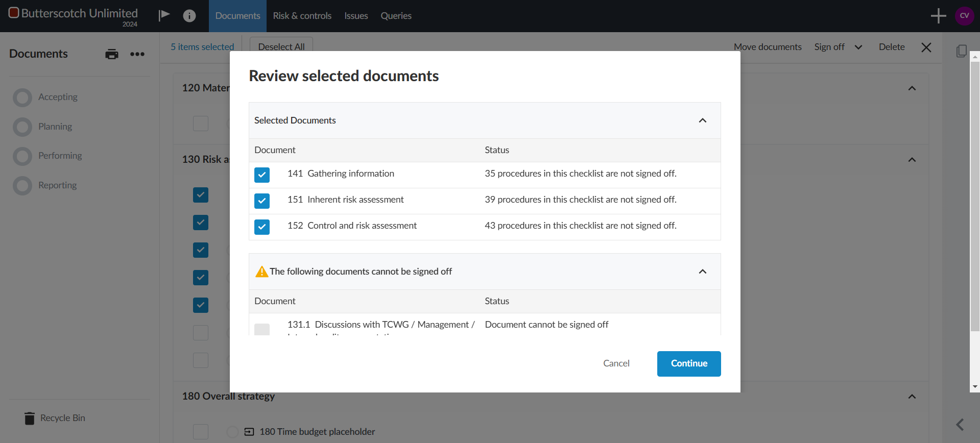Click Delete in toolbar
The image size is (980, 443).
(892, 47)
